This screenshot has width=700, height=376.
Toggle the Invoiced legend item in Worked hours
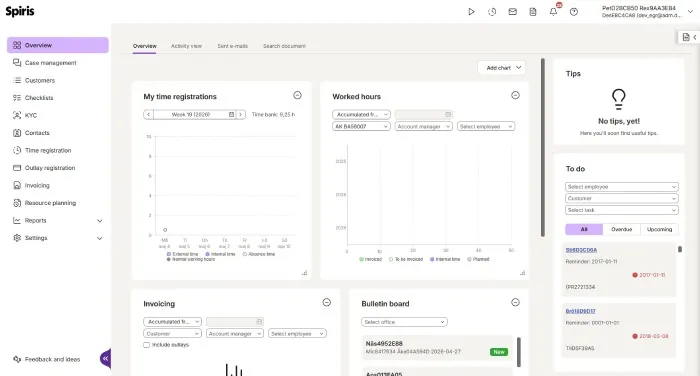(x=371, y=259)
